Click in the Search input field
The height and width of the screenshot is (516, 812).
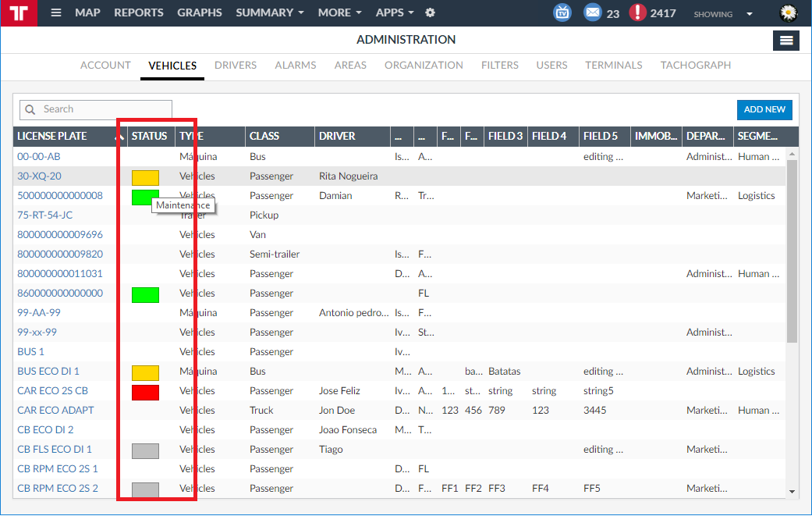pyautogui.click(x=95, y=109)
